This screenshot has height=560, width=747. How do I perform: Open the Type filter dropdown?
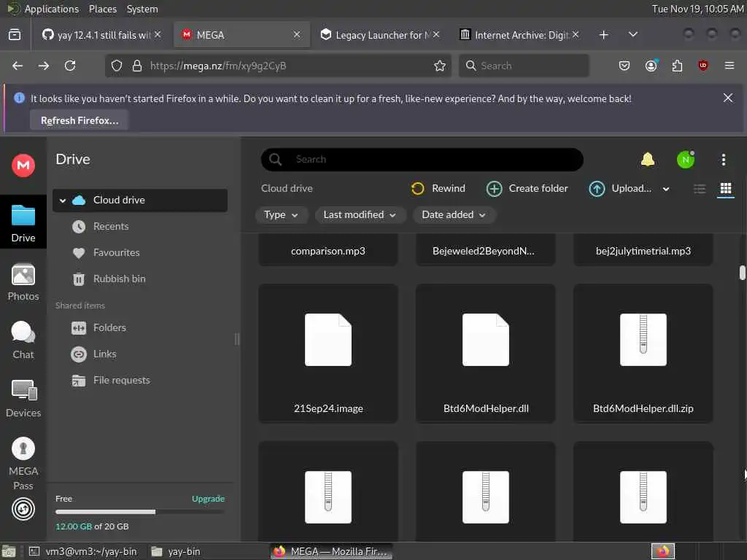point(281,215)
